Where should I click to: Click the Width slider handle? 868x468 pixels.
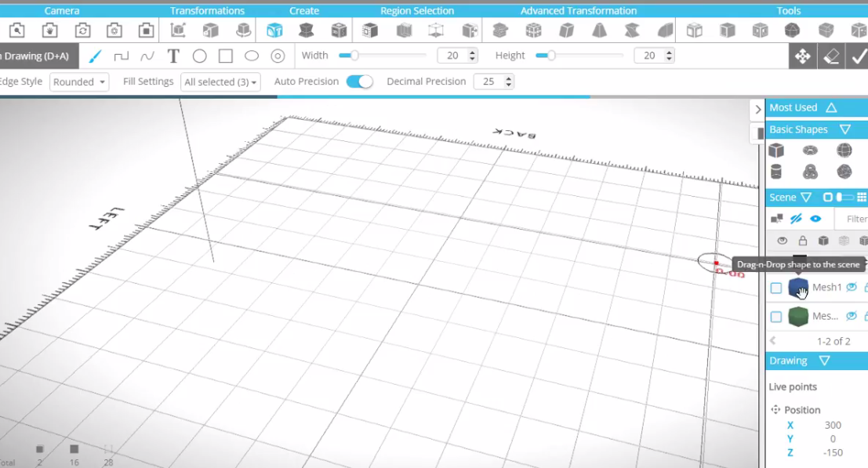point(354,56)
